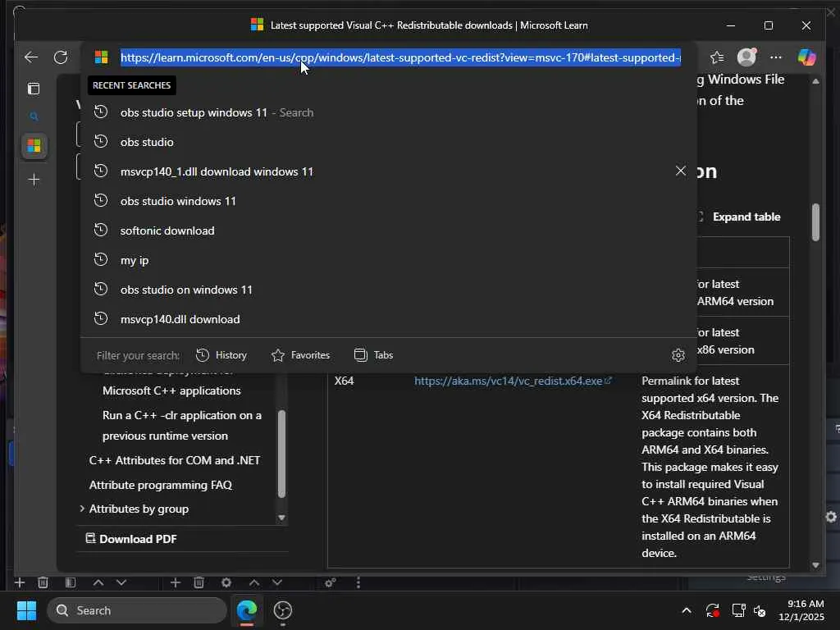Image resolution: width=840 pixels, height=630 pixels.
Task: Click the Expand table button
Action: tap(740, 217)
